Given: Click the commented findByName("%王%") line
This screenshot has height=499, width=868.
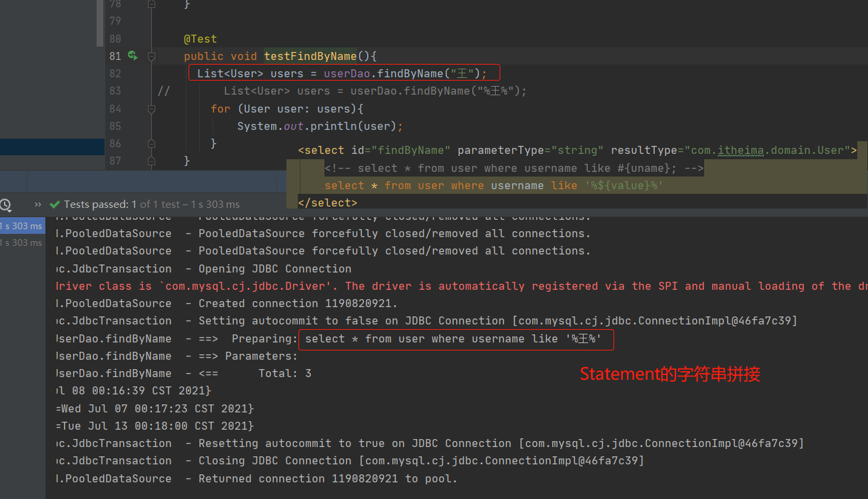Looking at the screenshot, I should (x=375, y=91).
